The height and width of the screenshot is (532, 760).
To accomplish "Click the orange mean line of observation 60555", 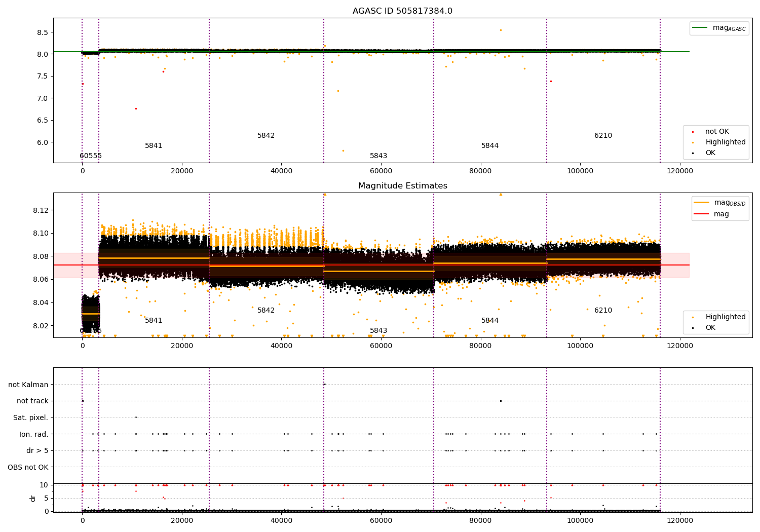I will pyautogui.click(x=91, y=314).
